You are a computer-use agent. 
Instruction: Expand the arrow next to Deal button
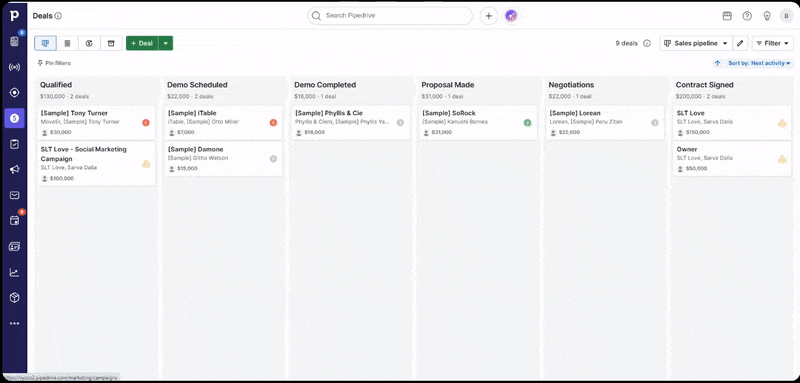point(166,43)
